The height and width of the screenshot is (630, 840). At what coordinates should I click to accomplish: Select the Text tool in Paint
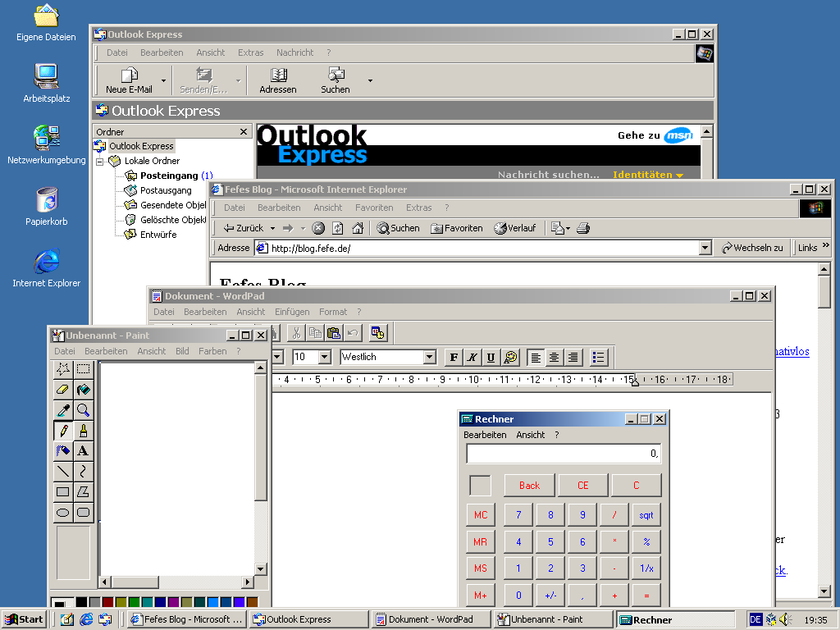(x=83, y=451)
